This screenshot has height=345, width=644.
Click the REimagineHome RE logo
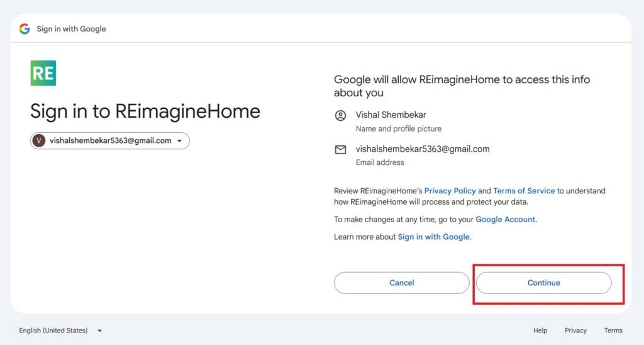[43, 73]
